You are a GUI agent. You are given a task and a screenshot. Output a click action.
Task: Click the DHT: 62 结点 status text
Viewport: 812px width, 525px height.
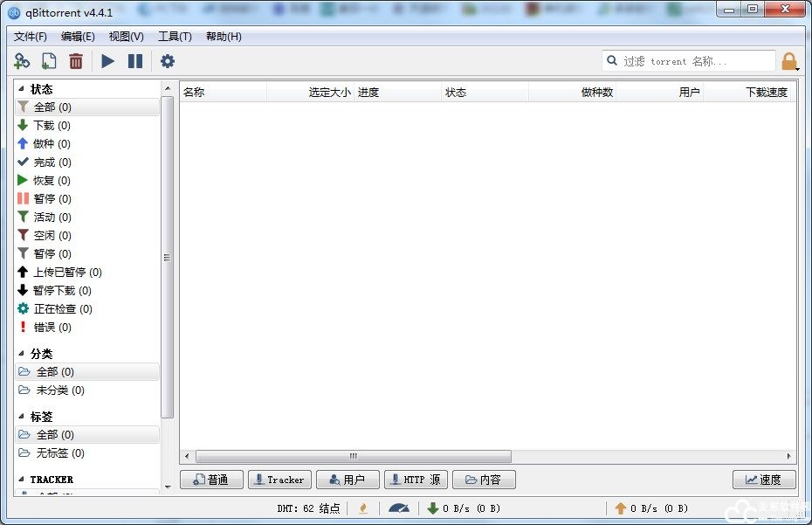coord(308,508)
